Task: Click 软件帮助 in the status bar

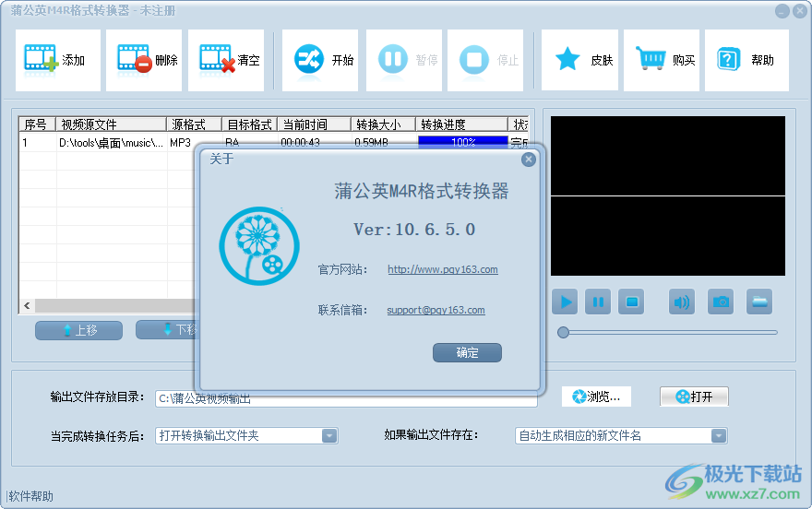Action: [x=31, y=497]
